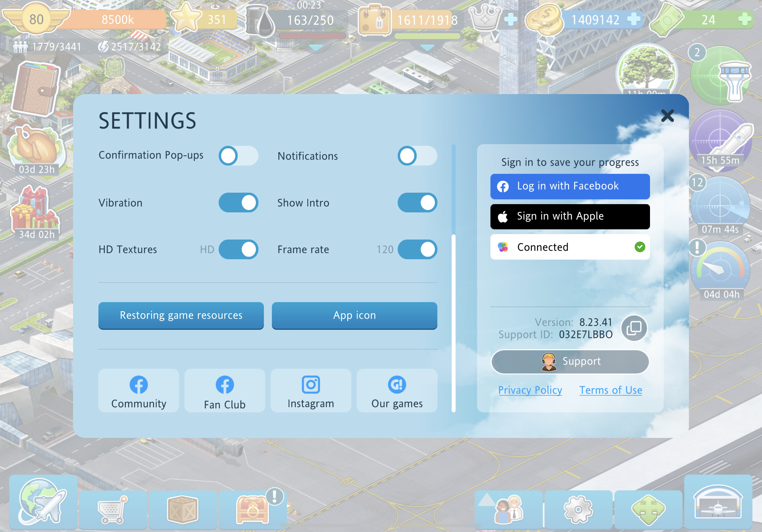This screenshot has height=532, width=762.
Task: Open the treasure chest with alert
Action: coord(252,509)
